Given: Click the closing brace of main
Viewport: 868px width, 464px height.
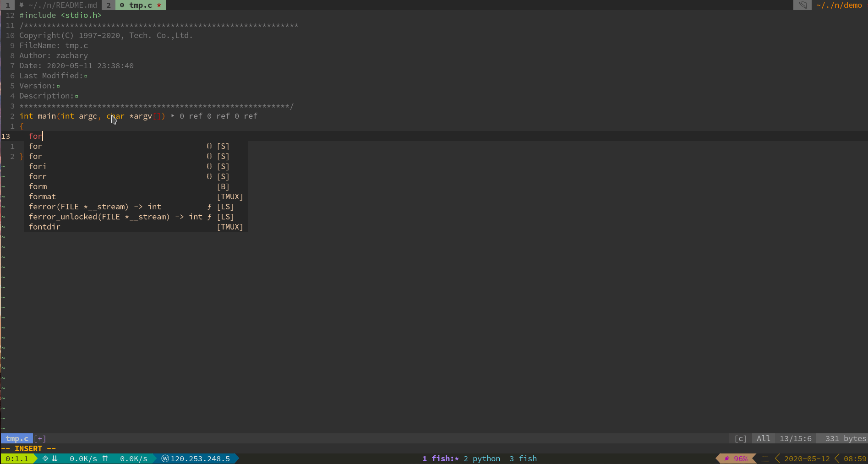Looking at the screenshot, I should coord(22,156).
